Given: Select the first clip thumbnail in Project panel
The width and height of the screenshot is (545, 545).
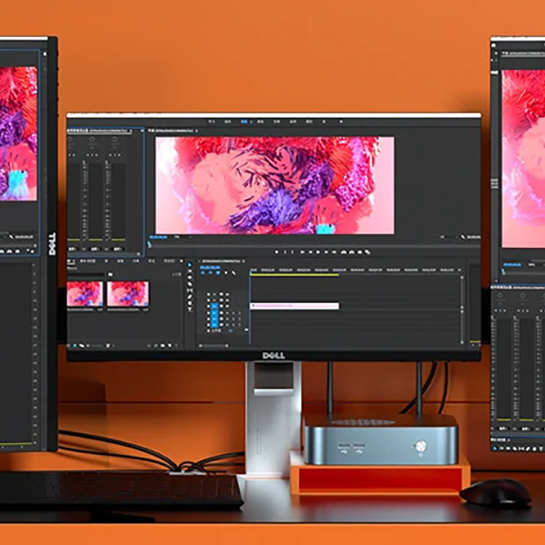Looking at the screenshot, I should 85,294.
